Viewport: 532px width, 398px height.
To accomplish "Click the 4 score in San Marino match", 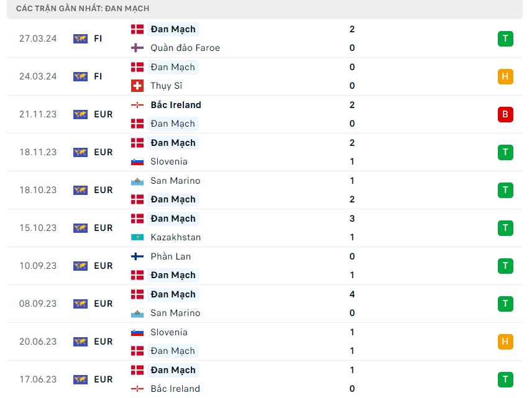I will pos(352,294).
